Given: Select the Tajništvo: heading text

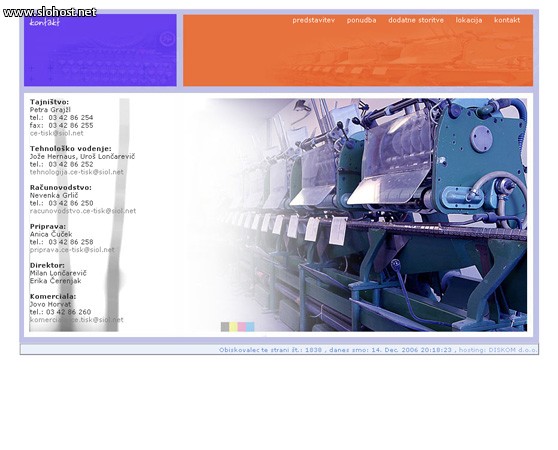Looking at the screenshot, I should point(49,102).
